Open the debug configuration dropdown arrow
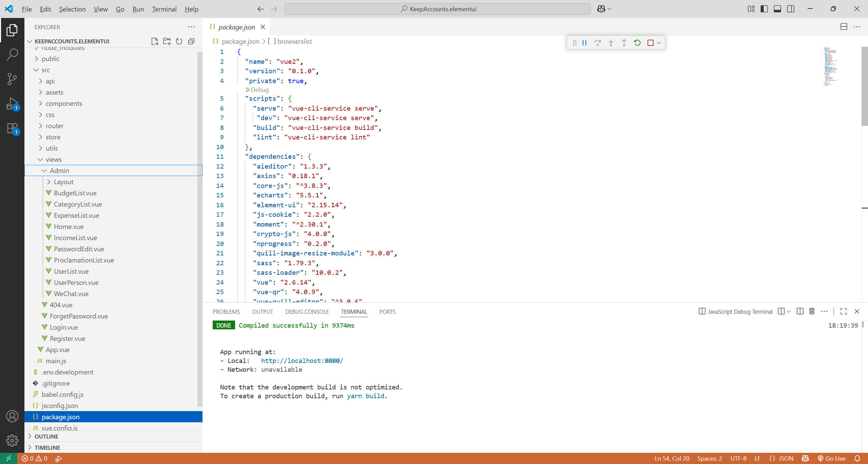The height and width of the screenshot is (464, 868). click(x=659, y=43)
